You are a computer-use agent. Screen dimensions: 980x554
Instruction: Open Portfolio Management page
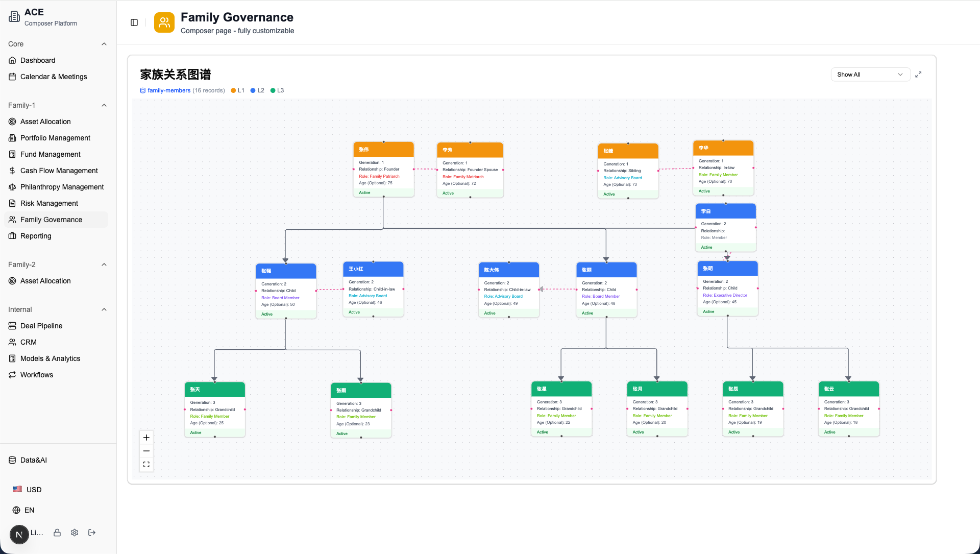pos(55,138)
